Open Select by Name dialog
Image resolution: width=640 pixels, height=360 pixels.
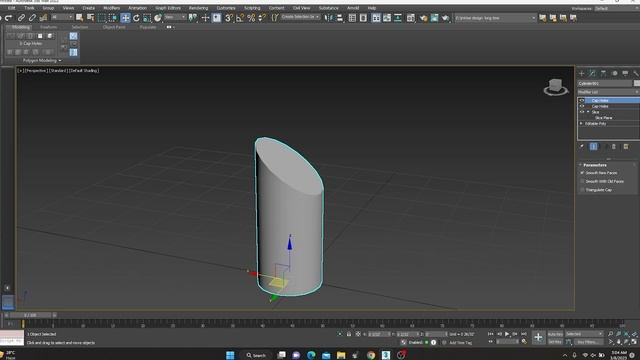click(x=90, y=18)
